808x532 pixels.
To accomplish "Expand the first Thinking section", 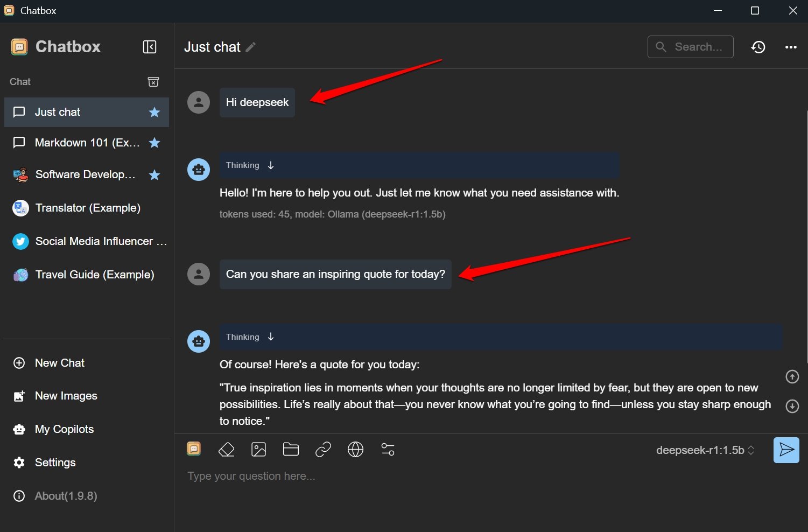I will click(419, 165).
